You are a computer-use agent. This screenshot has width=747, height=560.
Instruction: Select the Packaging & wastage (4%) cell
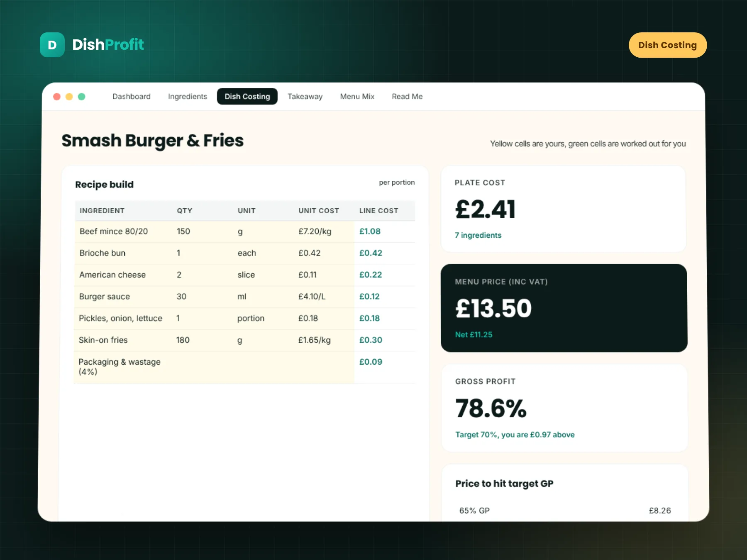(120, 367)
